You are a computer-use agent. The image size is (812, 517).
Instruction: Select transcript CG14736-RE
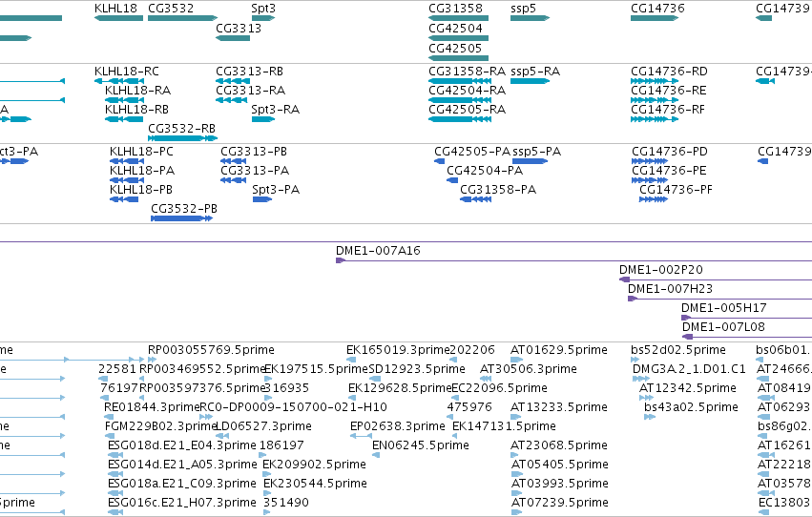(655, 100)
